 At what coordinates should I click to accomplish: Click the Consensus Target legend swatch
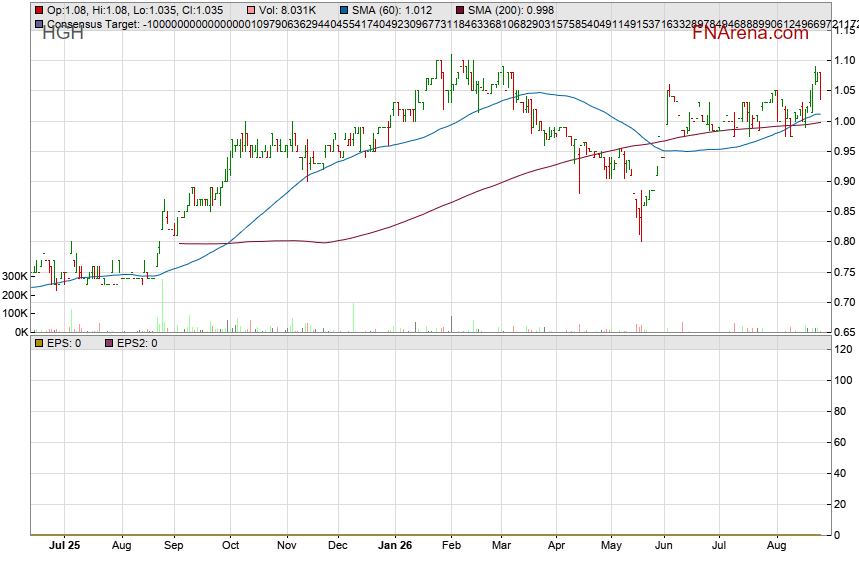[39, 25]
